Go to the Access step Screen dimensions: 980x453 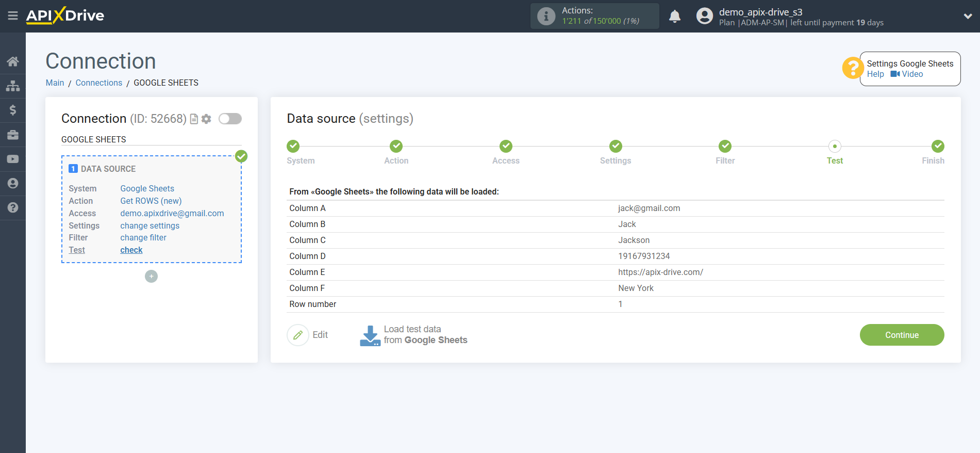pos(506,147)
